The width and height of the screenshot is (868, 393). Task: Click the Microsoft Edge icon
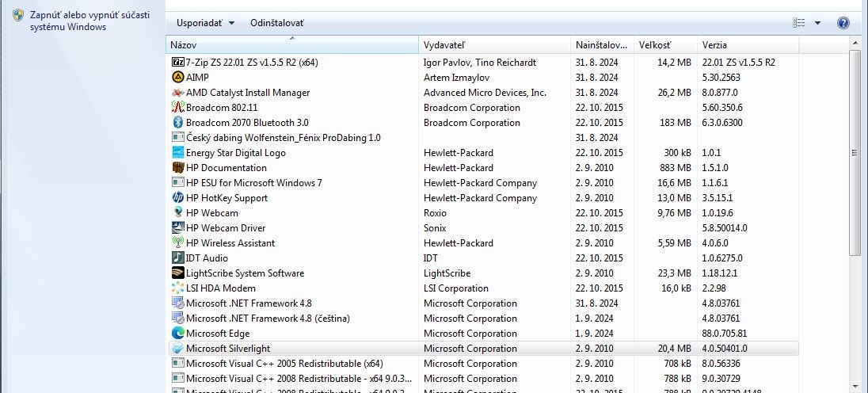point(178,334)
